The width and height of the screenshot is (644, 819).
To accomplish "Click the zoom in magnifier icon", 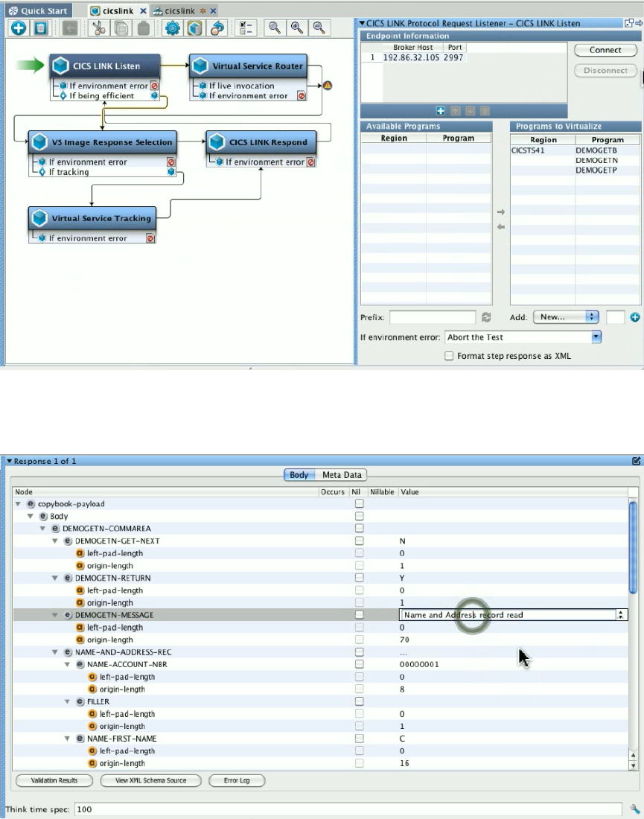I will [296, 28].
